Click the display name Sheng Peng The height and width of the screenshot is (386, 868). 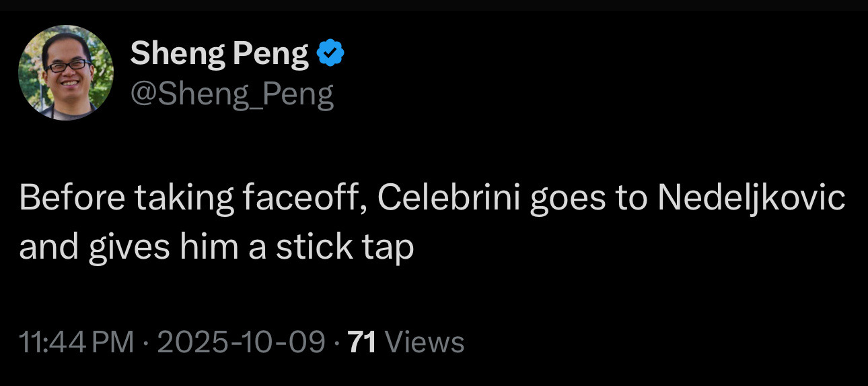coord(219,53)
